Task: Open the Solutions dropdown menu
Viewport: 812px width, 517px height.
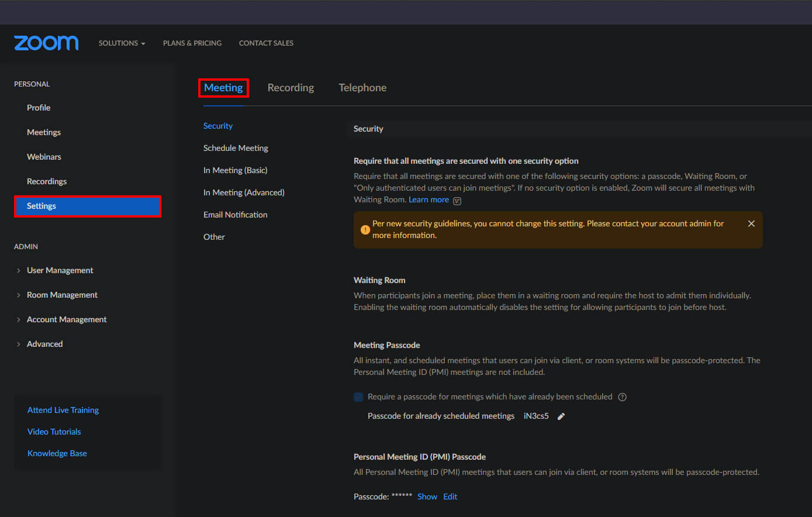Action: click(122, 43)
